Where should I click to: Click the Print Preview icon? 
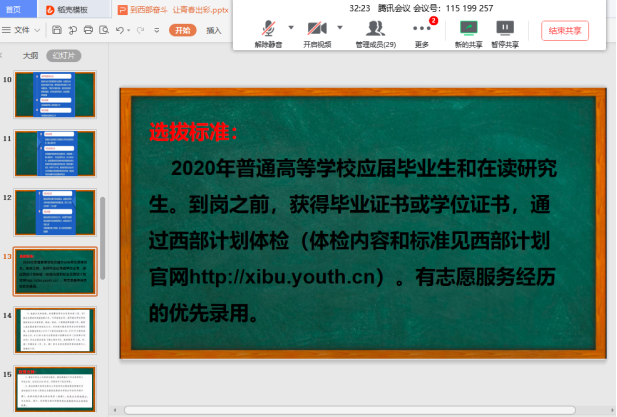click(103, 31)
